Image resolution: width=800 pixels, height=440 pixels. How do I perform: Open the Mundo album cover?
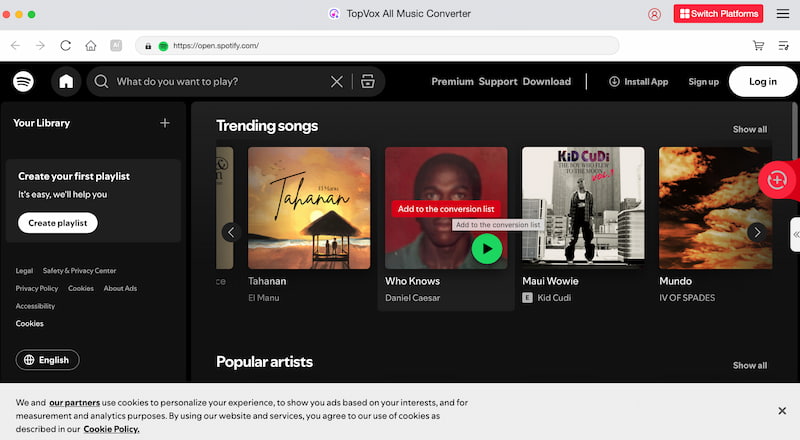[715, 208]
